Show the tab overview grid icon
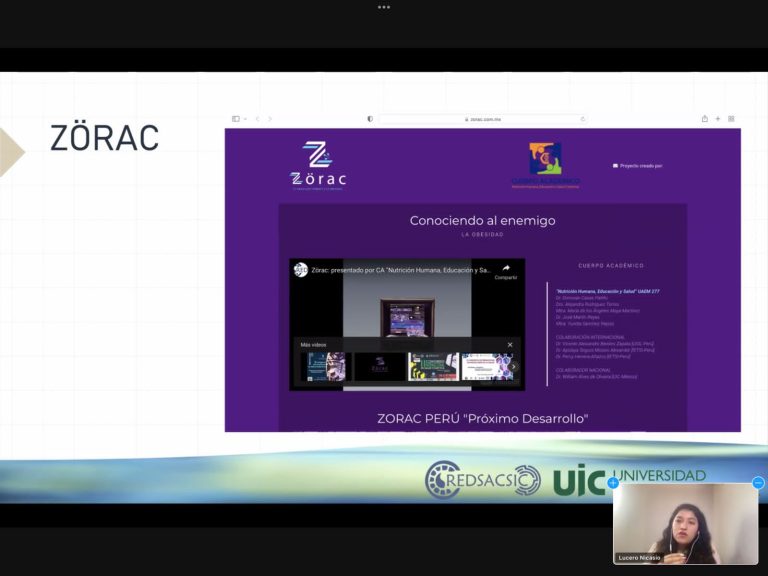Image resolution: width=768 pixels, height=576 pixels. (731, 119)
